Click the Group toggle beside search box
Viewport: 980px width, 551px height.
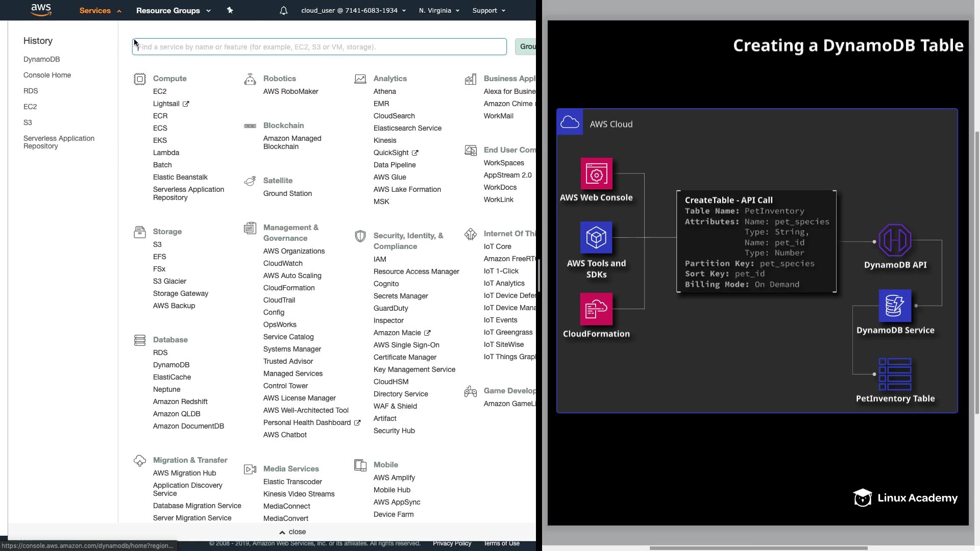[x=526, y=46]
